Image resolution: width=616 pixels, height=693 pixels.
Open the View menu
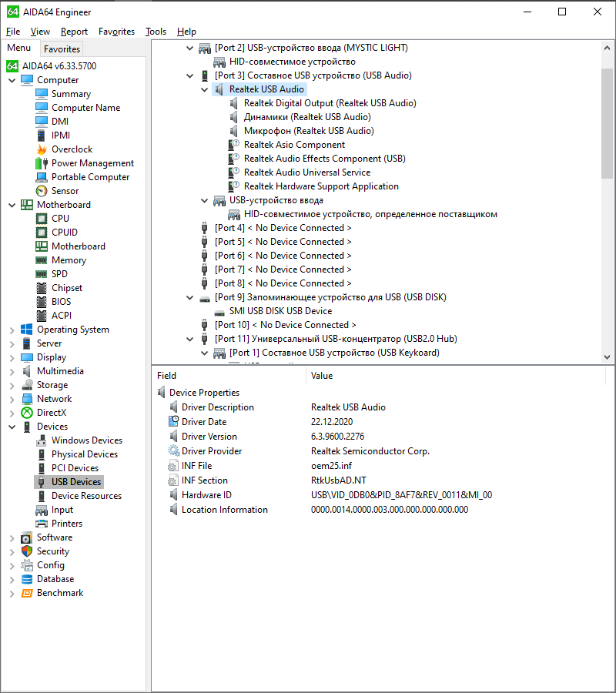pyautogui.click(x=40, y=32)
